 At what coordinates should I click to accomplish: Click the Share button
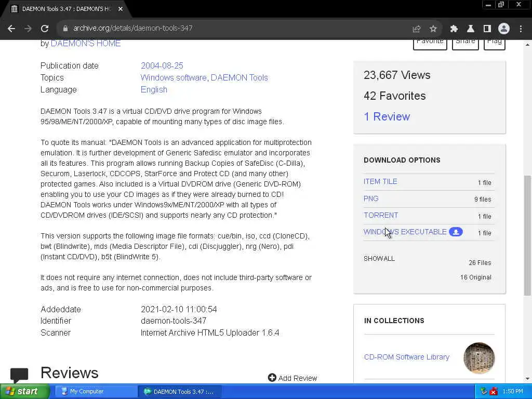point(465,44)
